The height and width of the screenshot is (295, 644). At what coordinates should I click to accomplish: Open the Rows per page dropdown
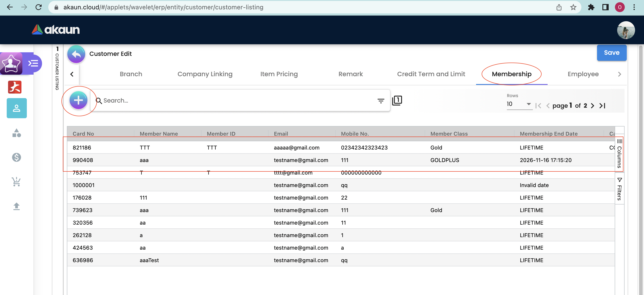[x=519, y=104]
